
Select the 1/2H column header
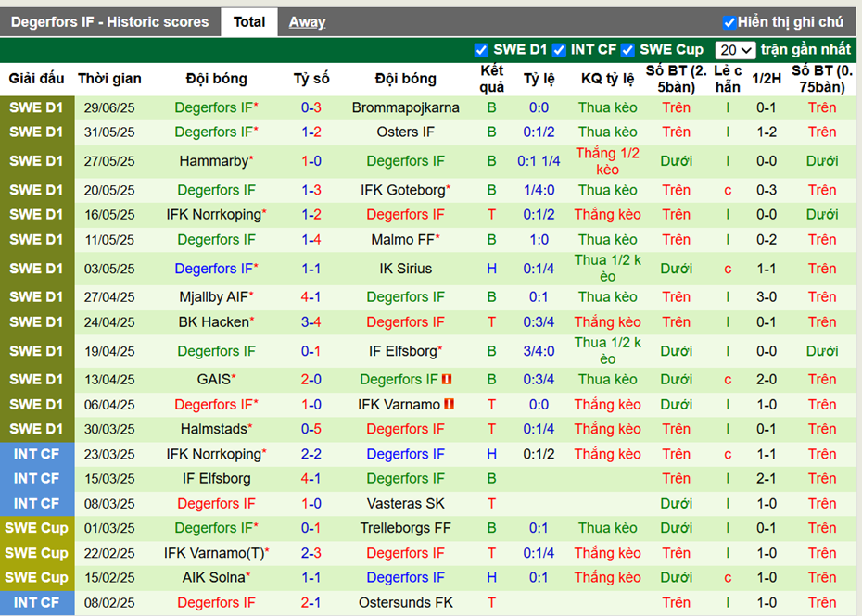(767, 79)
